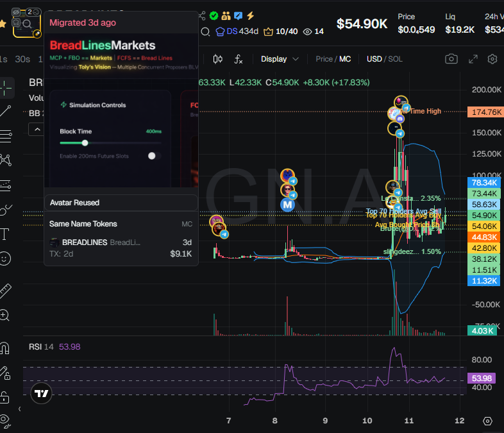
Task: Activate the zoom in tool
Action: click(x=5, y=315)
